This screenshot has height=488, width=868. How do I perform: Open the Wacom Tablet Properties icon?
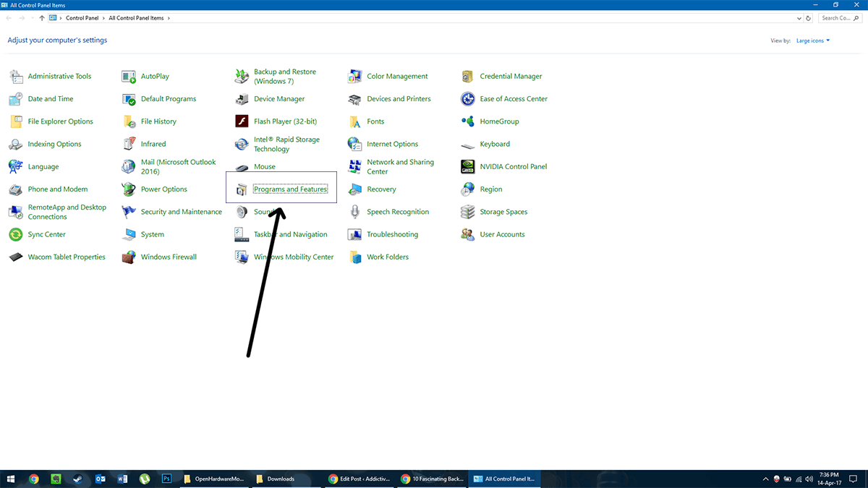16,257
